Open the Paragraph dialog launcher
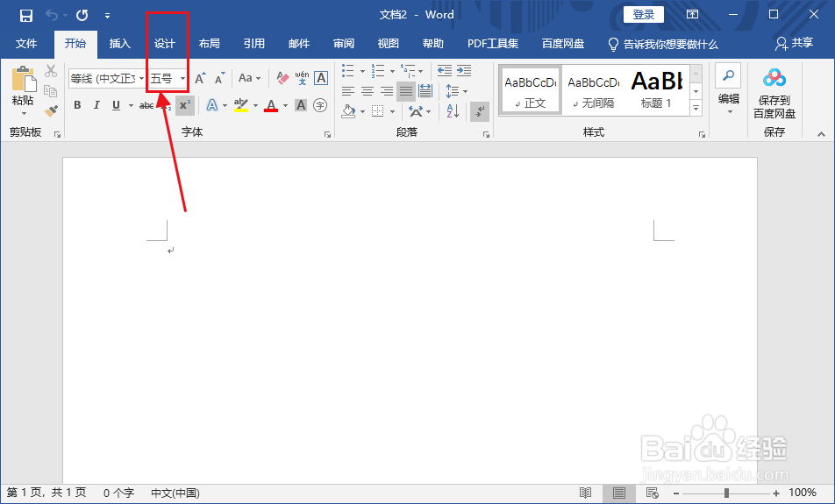This screenshot has width=835, height=504. (486, 135)
